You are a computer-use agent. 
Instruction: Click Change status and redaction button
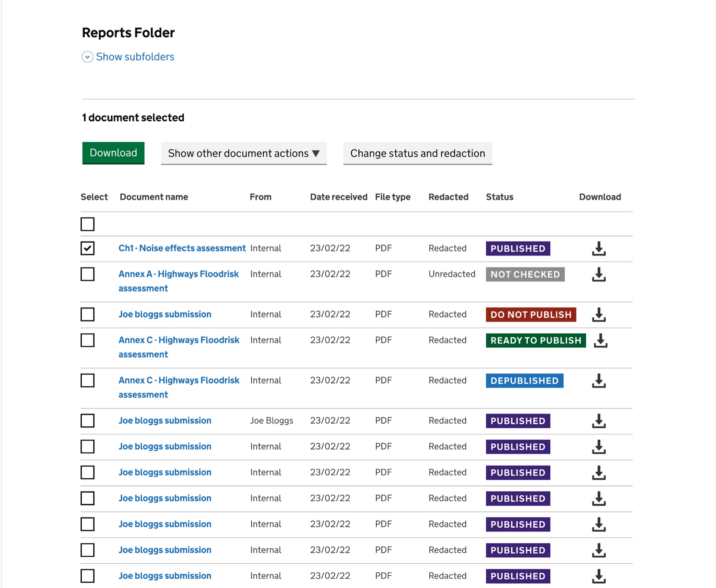418,153
